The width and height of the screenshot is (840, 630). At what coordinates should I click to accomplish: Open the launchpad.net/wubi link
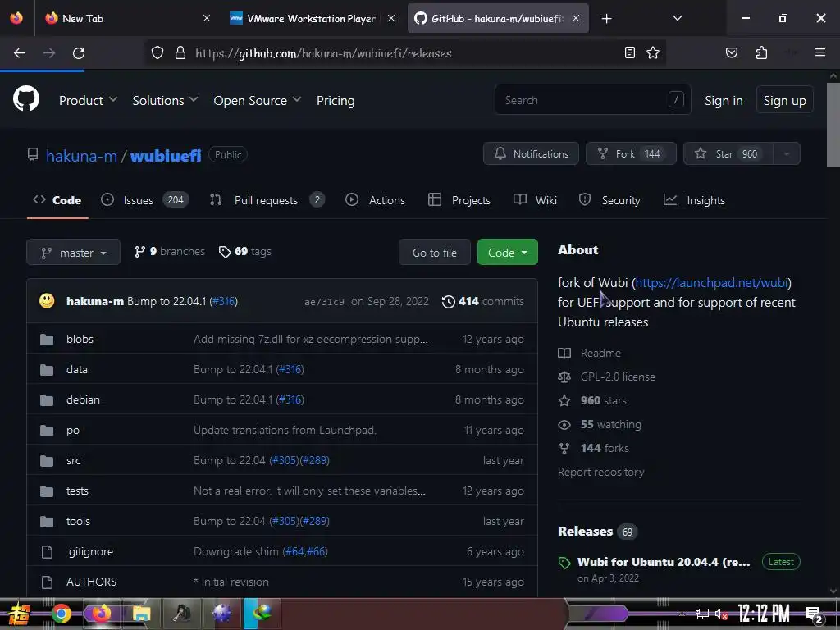point(711,282)
